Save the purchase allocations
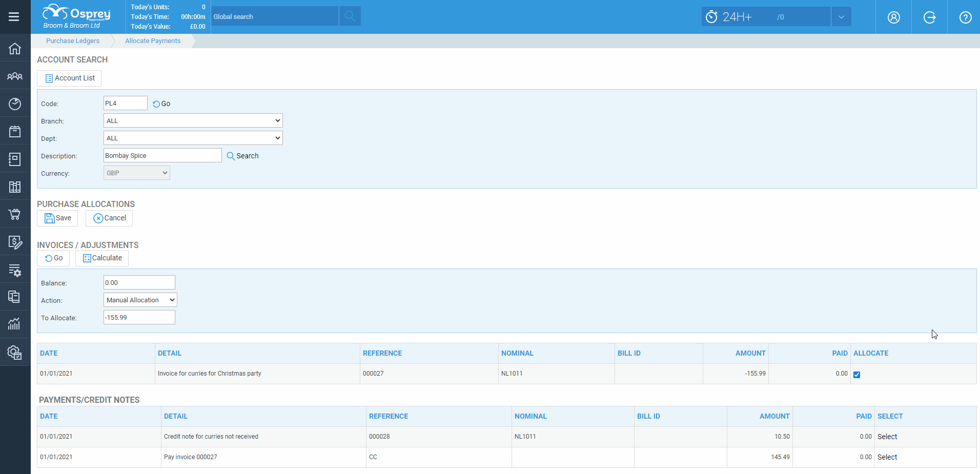The height and width of the screenshot is (474, 980). [57, 218]
